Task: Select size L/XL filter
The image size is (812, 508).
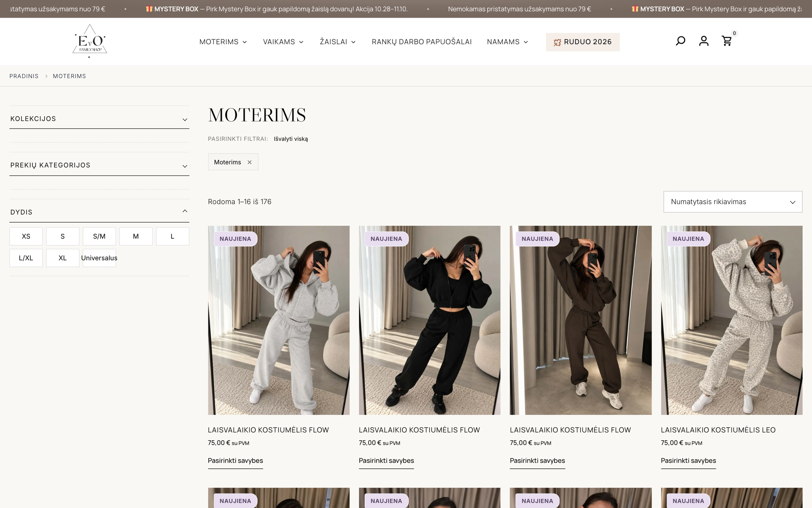Action: point(26,258)
